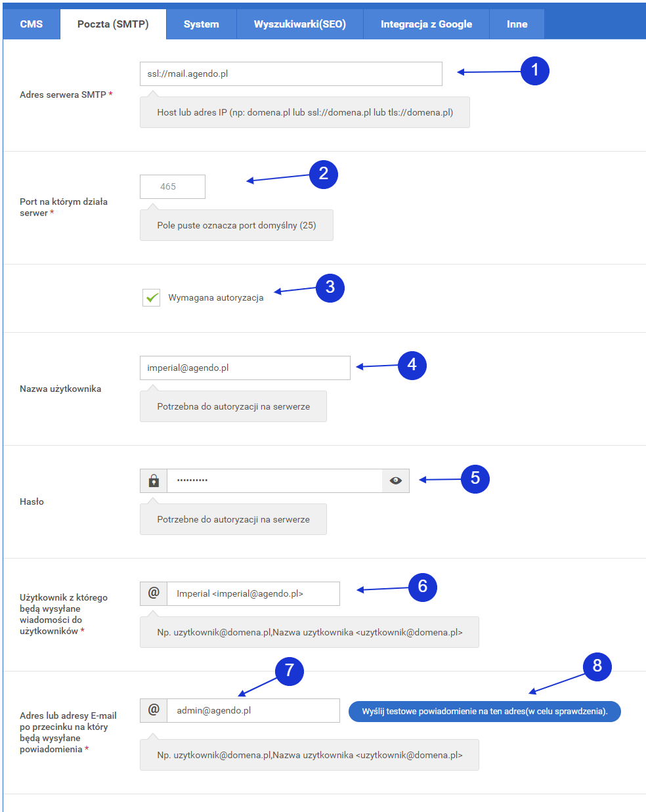Image resolution: width=646 pixels, height=812 pixels.
Task: Click the Imperial sender address field
Action: pyautogui.click(x=253, y=593)
